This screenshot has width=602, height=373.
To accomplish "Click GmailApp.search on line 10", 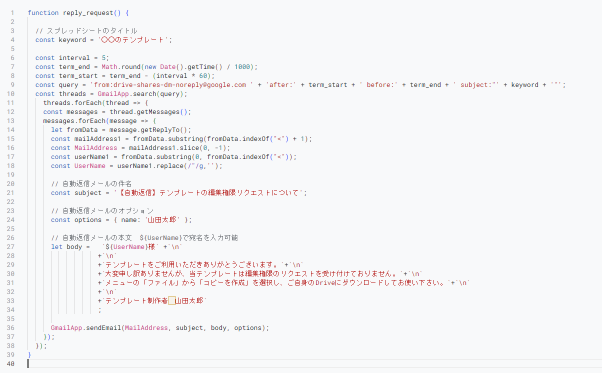I will (127, 94).
